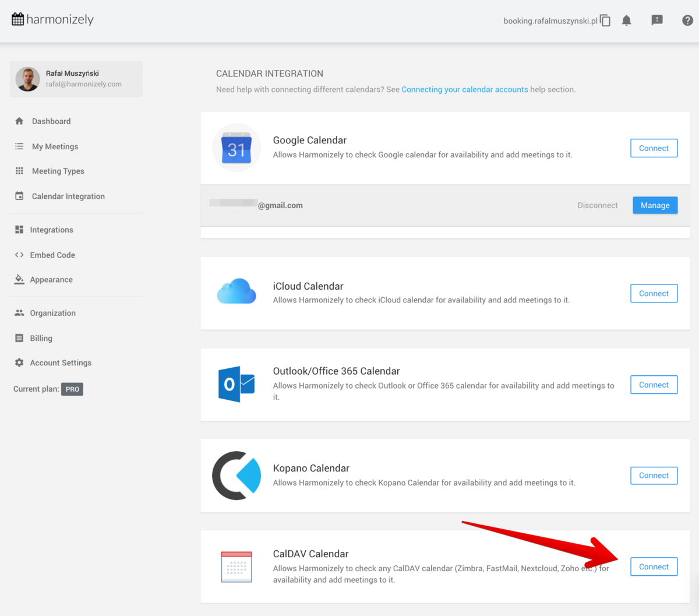699x616 pixels.
Task: Go to My Meetings
Action: (55, 146)
